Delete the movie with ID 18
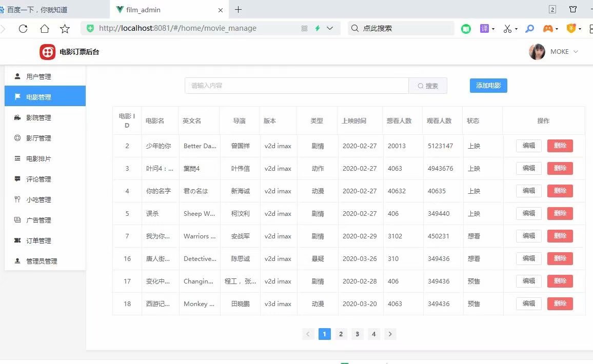 (560, 304)
